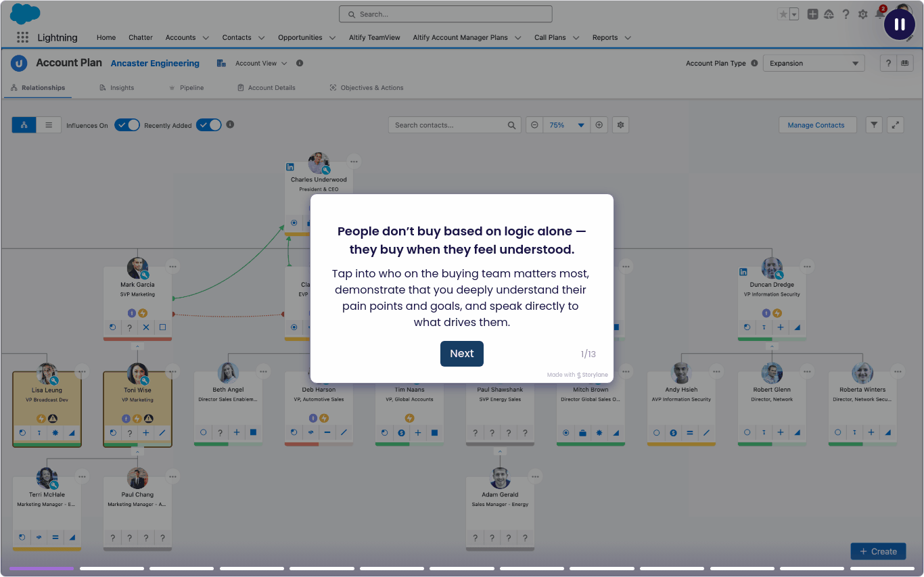Switch to list view icon

[x=49, y=125]
